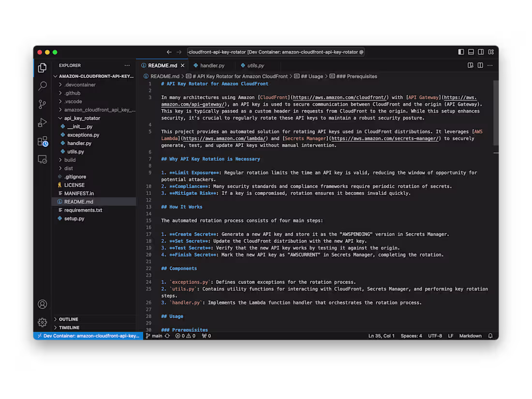Open the Accounts menu icon
This screenshot has height=399, width=532.
pos(42,304)
